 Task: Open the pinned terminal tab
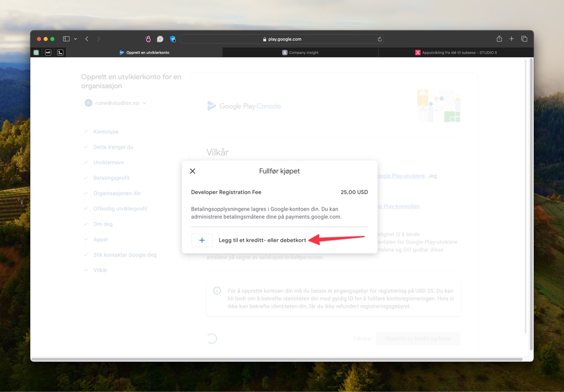pos(60,53)
